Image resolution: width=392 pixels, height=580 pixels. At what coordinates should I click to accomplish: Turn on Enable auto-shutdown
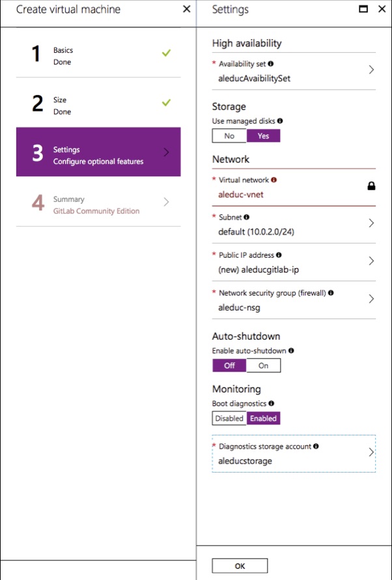263,365
